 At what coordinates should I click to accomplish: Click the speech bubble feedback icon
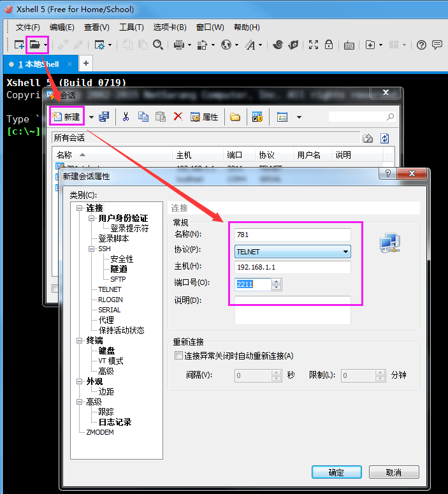click(437, 45)
